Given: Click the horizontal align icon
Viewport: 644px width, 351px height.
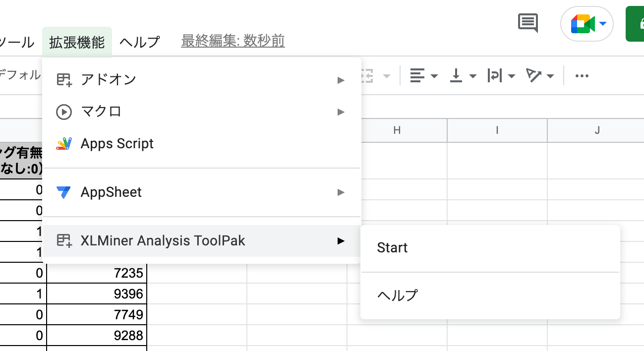Looking at the screenshot, I should pos(417,76).
